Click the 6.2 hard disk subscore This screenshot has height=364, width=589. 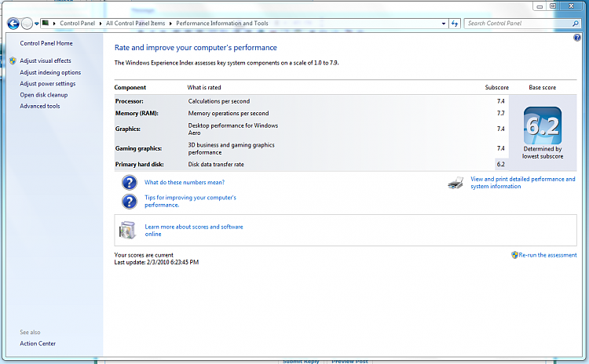tap(501, 165)
